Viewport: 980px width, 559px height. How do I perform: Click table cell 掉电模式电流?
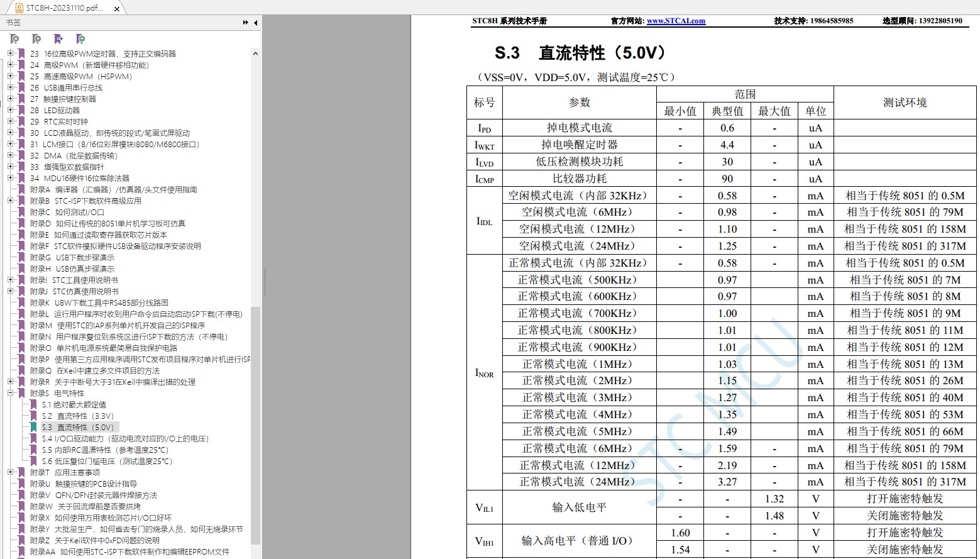pyautogui.click(x=580, y=128)
